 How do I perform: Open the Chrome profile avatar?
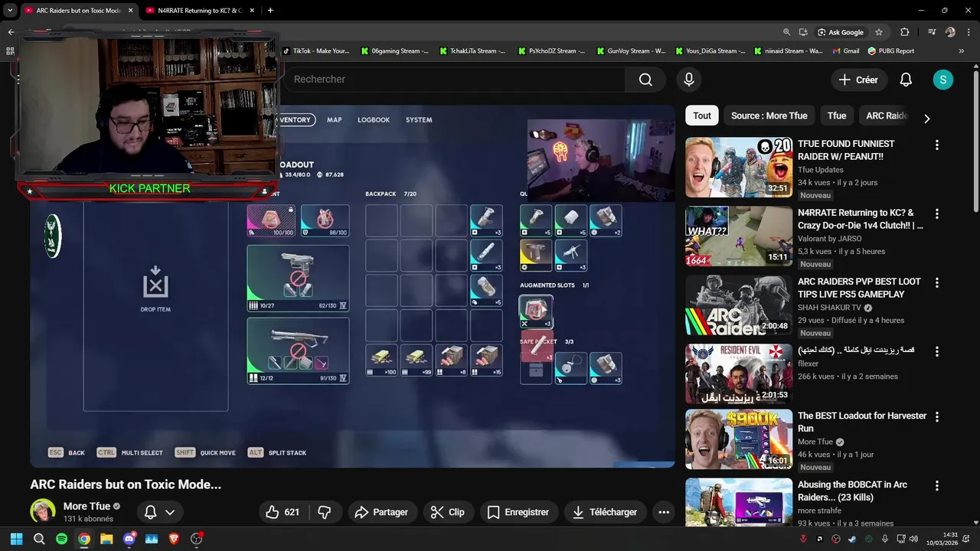tap(950, 32)
